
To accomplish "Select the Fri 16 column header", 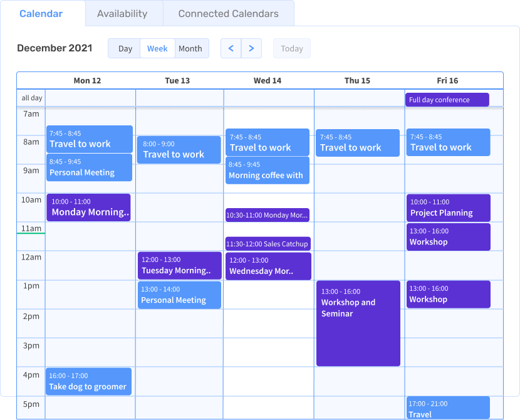I will click(x=447, y=81).
